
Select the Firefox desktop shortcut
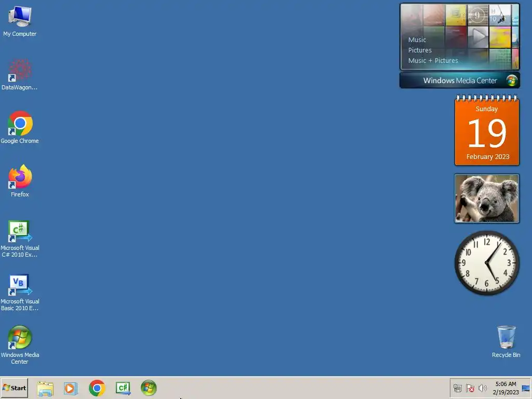[20, 181]
